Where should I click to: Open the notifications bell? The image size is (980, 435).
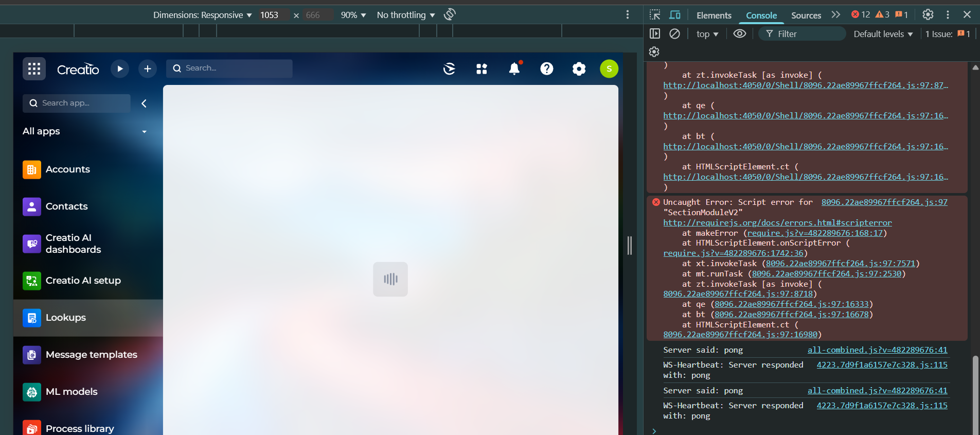tap(514, 68)
